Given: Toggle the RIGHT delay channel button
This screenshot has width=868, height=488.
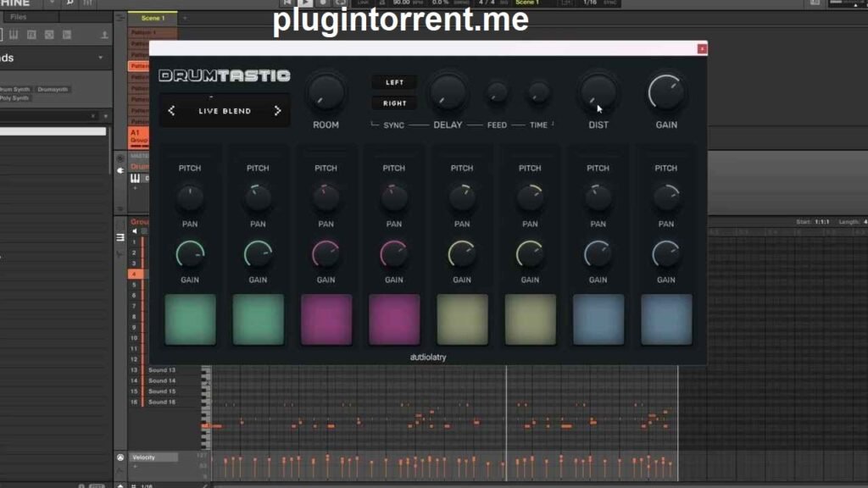Looking at the screenshot, I should click(x=395, y=103).
